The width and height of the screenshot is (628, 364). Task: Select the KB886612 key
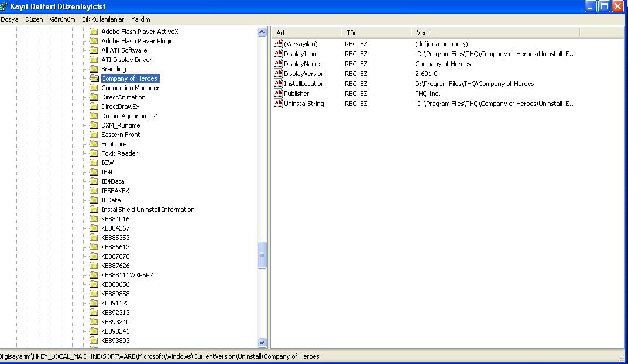click(115, 247)
